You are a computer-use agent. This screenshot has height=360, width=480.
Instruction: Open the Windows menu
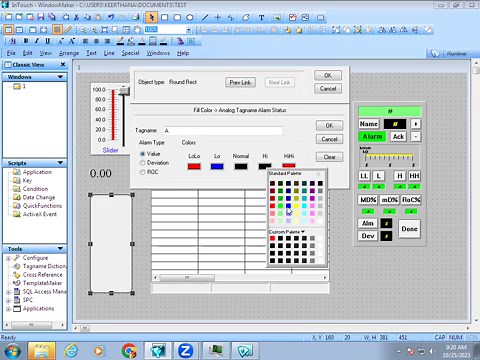(158, 53)
